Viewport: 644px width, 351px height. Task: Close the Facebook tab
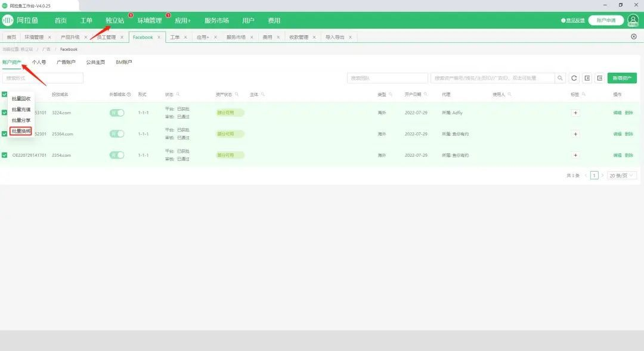[159, 38]
